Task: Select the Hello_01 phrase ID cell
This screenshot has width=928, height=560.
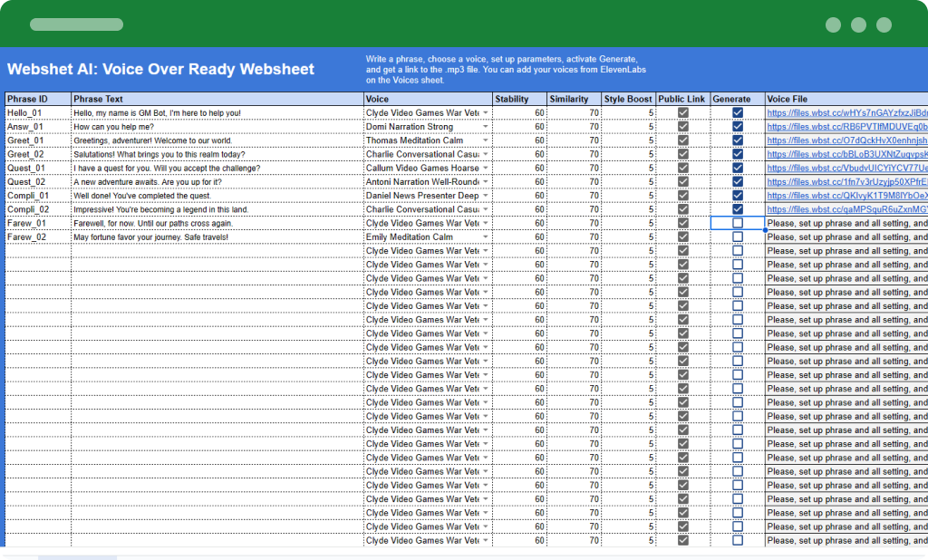Action: 38,112
